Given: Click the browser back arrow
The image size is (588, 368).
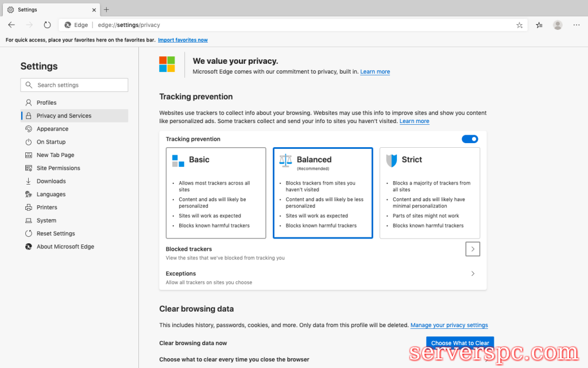Looking at the screenshot, I should point(11,25).
